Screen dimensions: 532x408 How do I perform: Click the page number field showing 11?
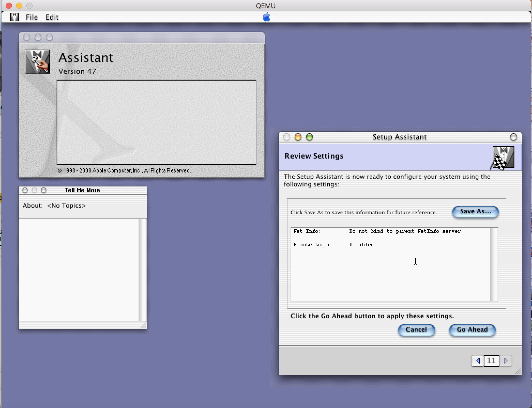coord(491,361)
